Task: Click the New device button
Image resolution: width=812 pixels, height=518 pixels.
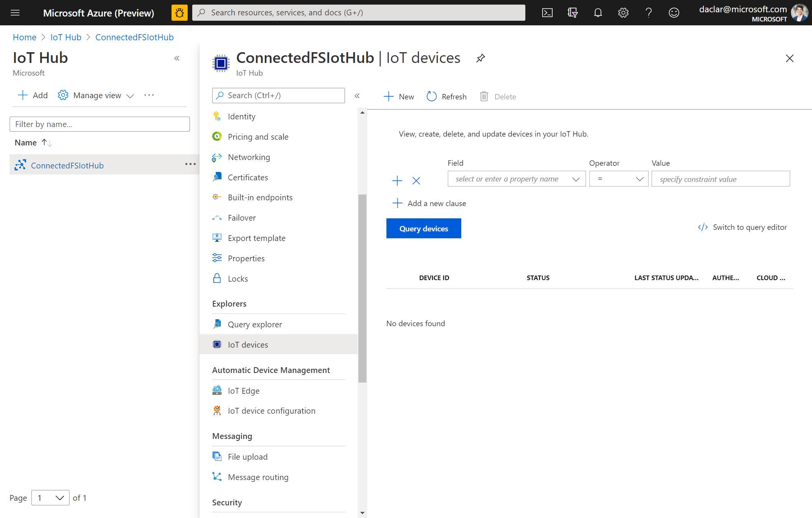Action: pyautogui.click(x=399, y=96)
